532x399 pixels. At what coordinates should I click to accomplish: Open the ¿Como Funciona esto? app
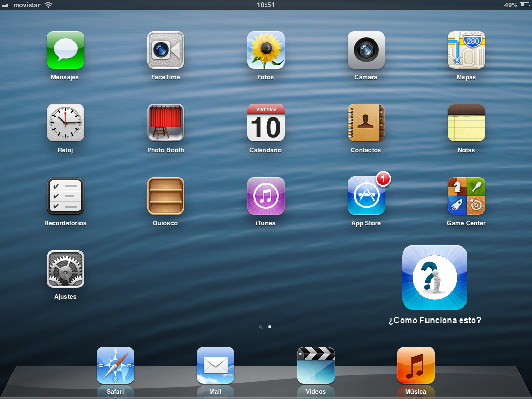434,277
